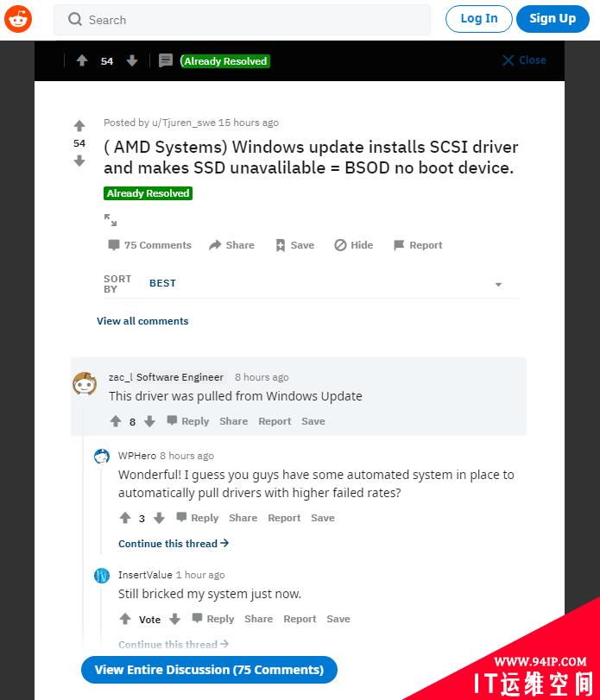Report the post with flag icon
Viewport: 600px width, 700px height.
point(418,245)
